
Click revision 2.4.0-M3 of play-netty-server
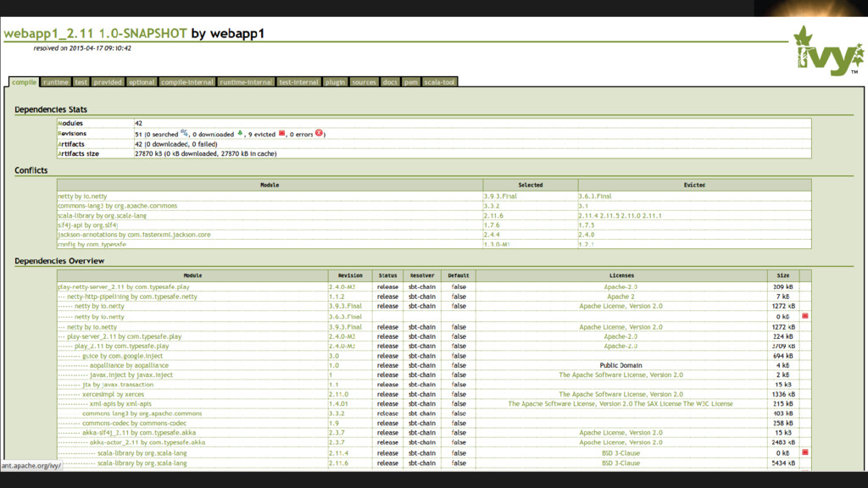tap(342, 287)
